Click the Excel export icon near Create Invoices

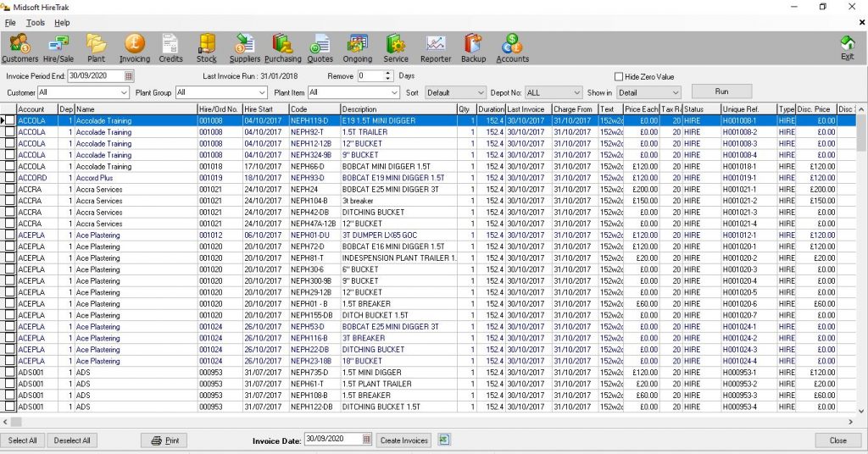[x=443, y=440]
